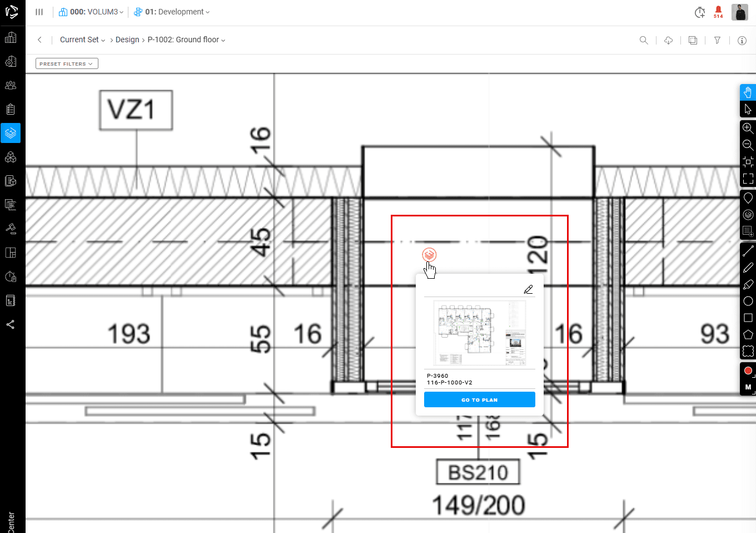Select the polygon shape tool

click(748, 334)
